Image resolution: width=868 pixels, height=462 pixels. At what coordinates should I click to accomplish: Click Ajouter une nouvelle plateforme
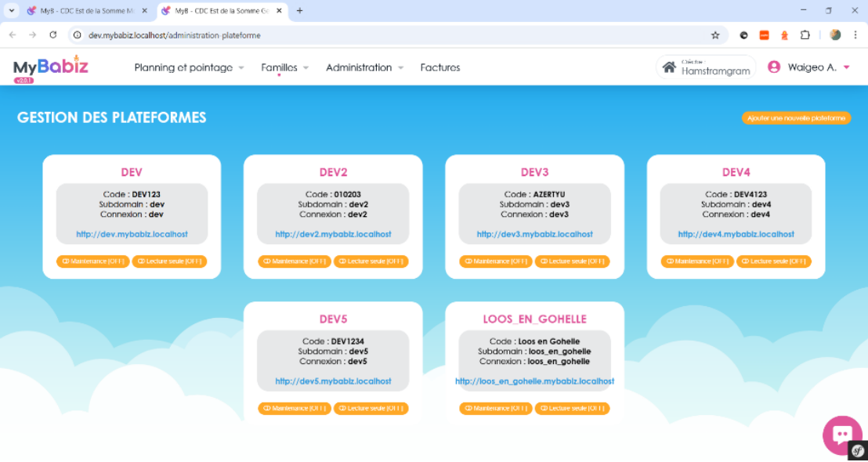click(x=796, y=117)
